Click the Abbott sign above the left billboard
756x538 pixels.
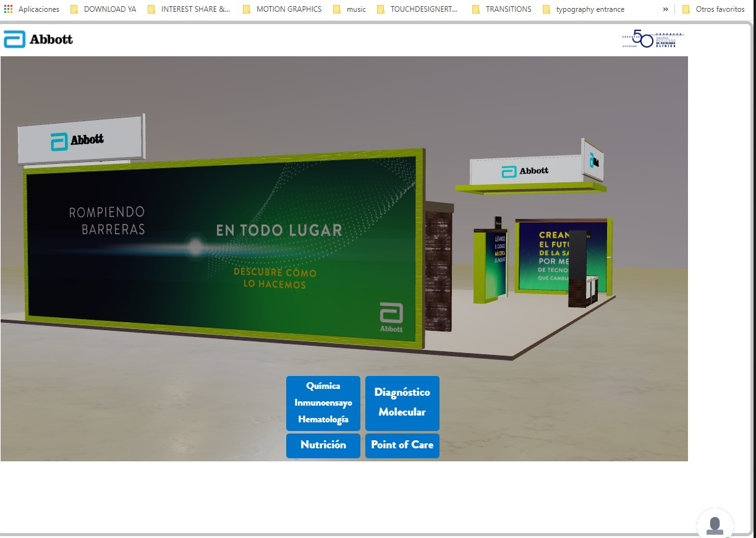pyautogui.click(x=80, y=140)
